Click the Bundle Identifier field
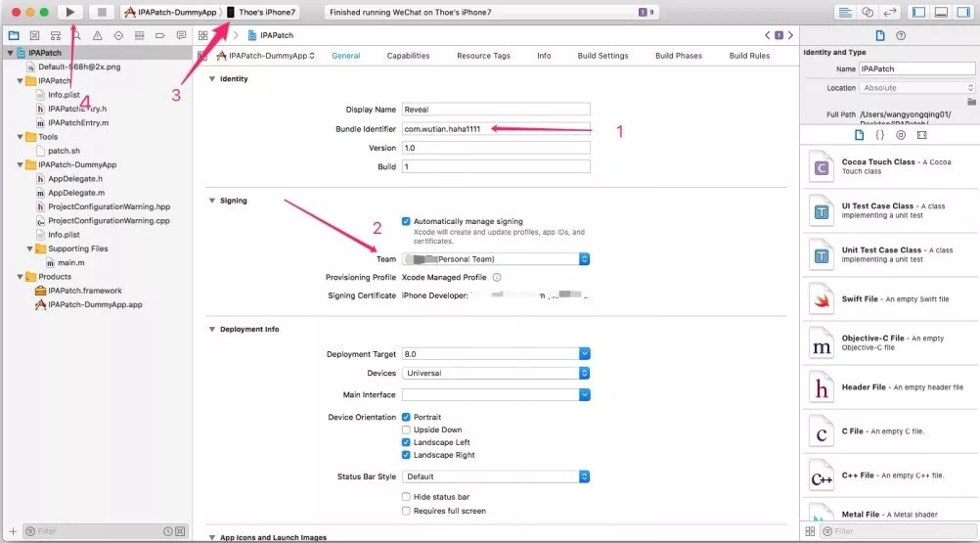The image size is (980, 543). 496,129
